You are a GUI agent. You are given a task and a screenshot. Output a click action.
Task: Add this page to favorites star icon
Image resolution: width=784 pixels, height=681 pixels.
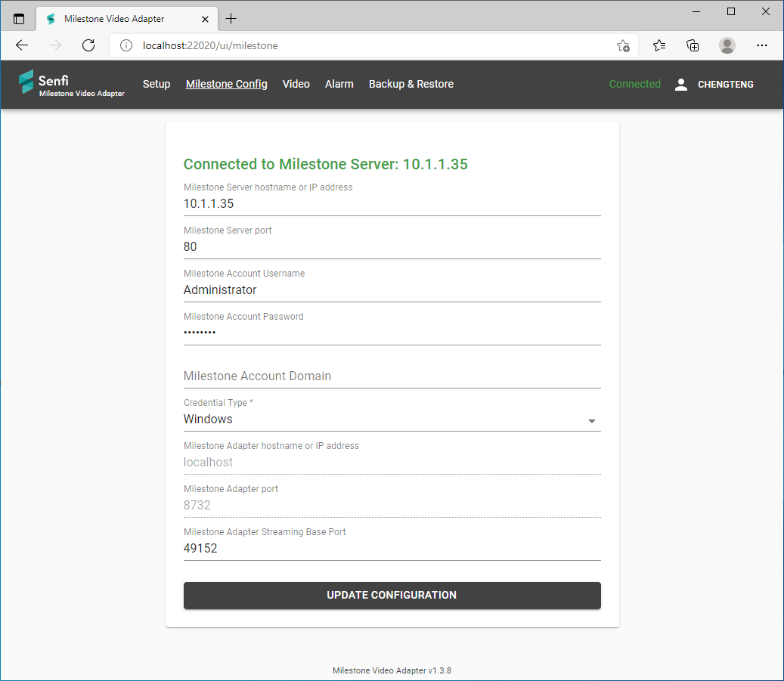[x=623, y=45]
